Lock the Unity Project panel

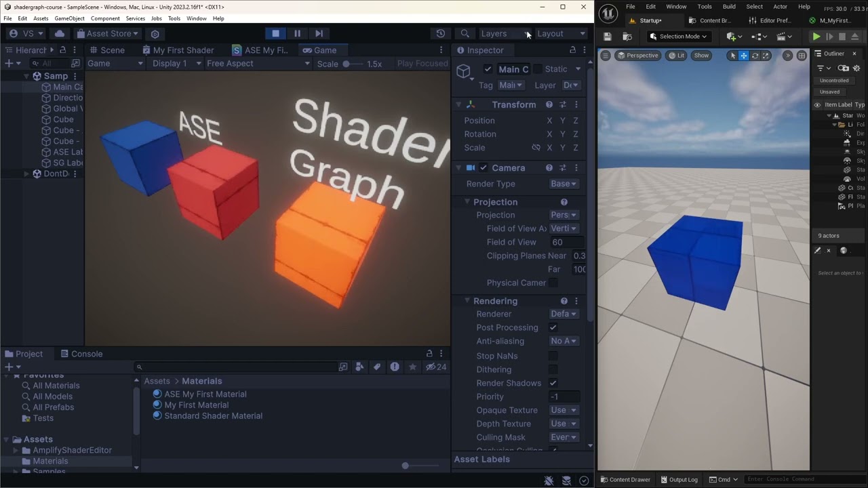pos(429,354)
